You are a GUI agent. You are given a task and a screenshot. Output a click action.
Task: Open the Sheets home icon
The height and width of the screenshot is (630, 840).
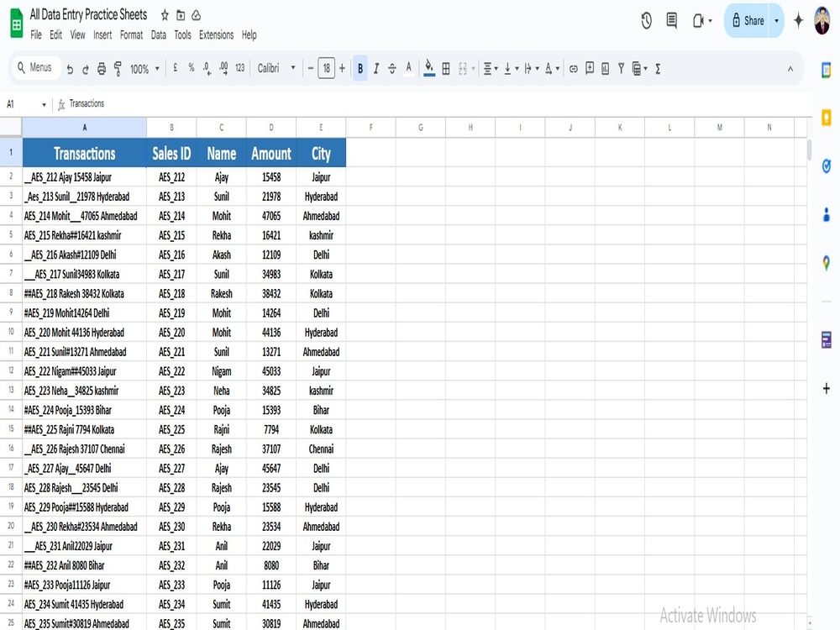pos(16,23)
